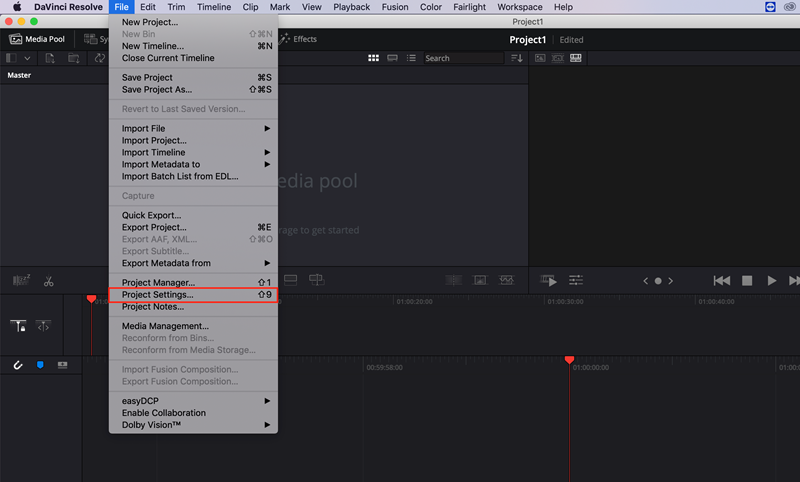
Task: Open Project Notes
Action: click(x=193, y=307)
